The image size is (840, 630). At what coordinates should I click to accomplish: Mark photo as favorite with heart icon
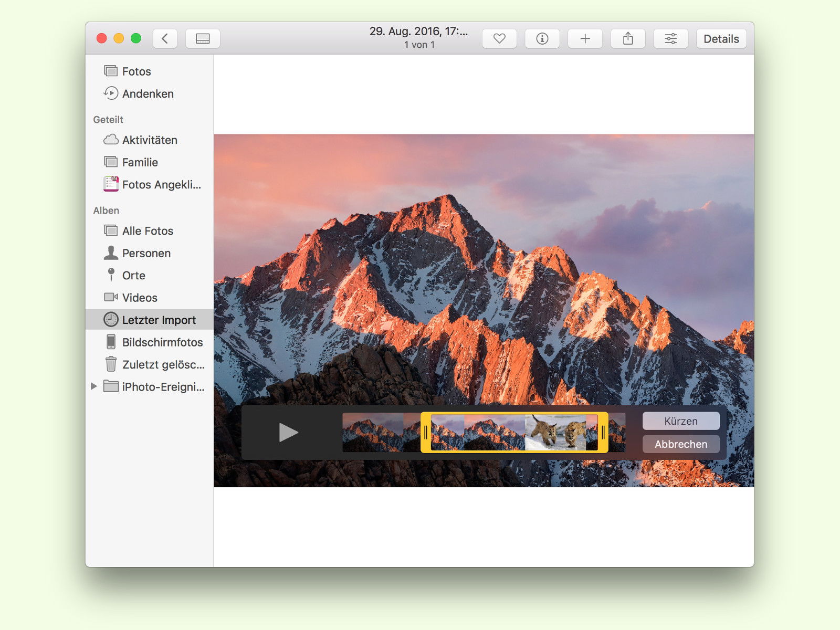(x=499, y=38)
